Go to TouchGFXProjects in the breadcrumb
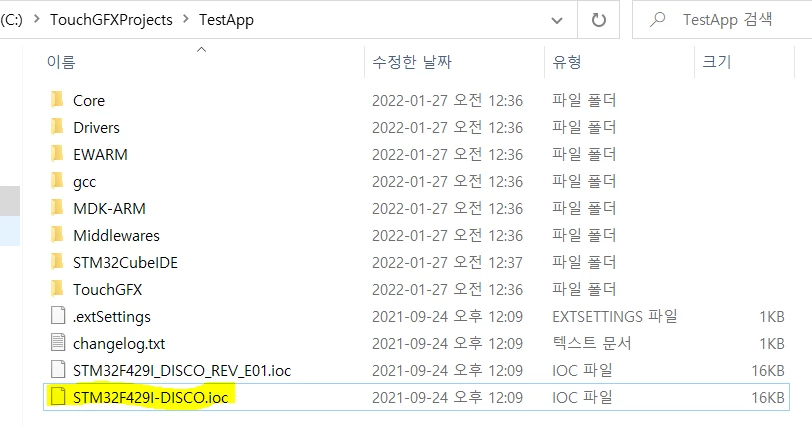 pyautogui.click(x=111, y=20)
